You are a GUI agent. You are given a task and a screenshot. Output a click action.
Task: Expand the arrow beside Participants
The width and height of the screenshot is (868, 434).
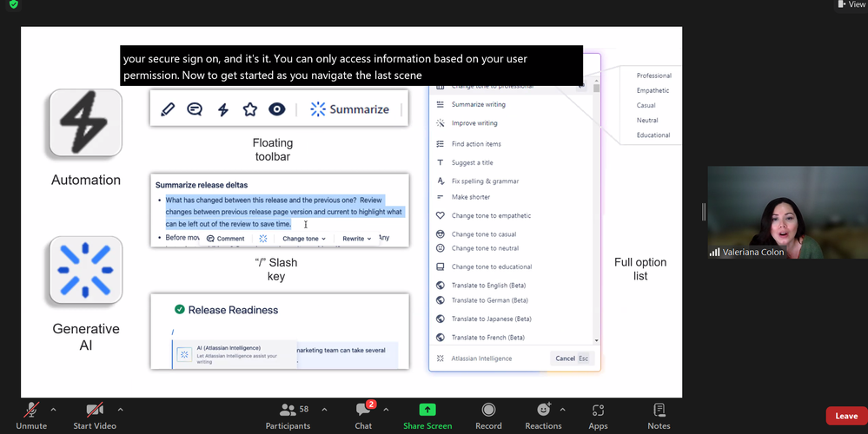[324, 410]
